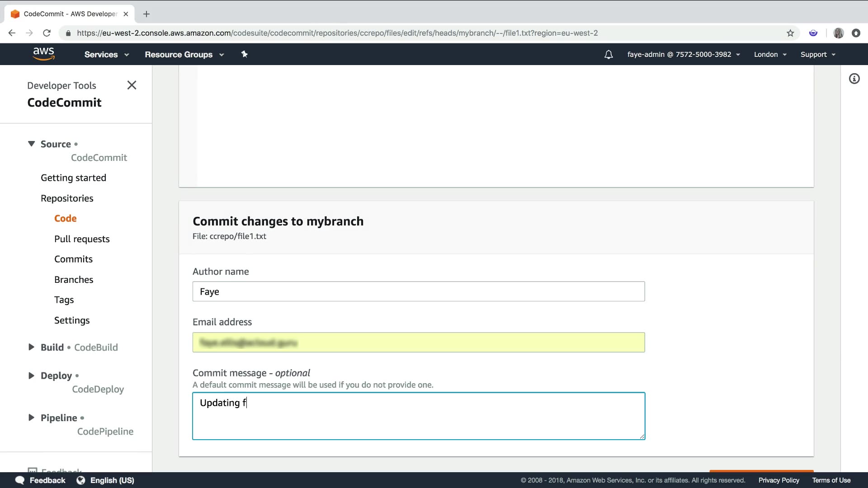Click the Privacy Policy link
868x488 pixels.
click(778, 480)
